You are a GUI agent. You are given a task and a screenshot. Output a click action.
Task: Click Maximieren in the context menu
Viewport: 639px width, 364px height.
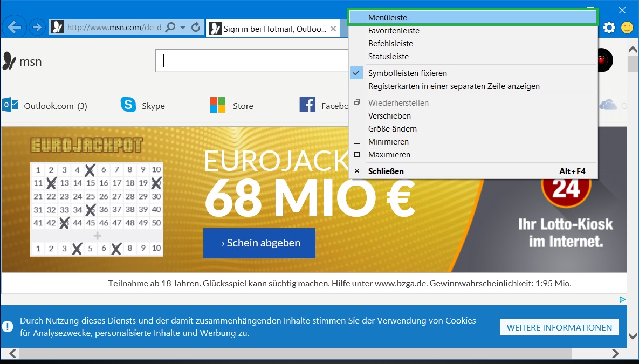click(473, 155)
